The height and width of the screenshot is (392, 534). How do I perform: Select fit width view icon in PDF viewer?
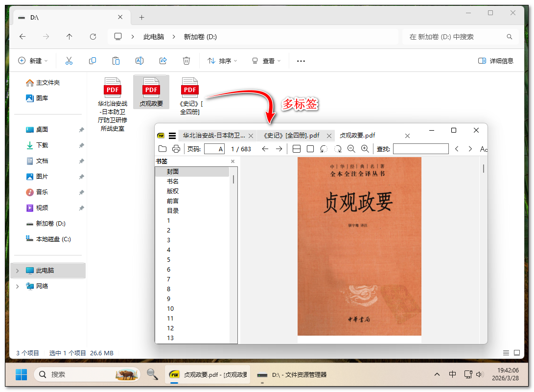(x=297, y=149)
